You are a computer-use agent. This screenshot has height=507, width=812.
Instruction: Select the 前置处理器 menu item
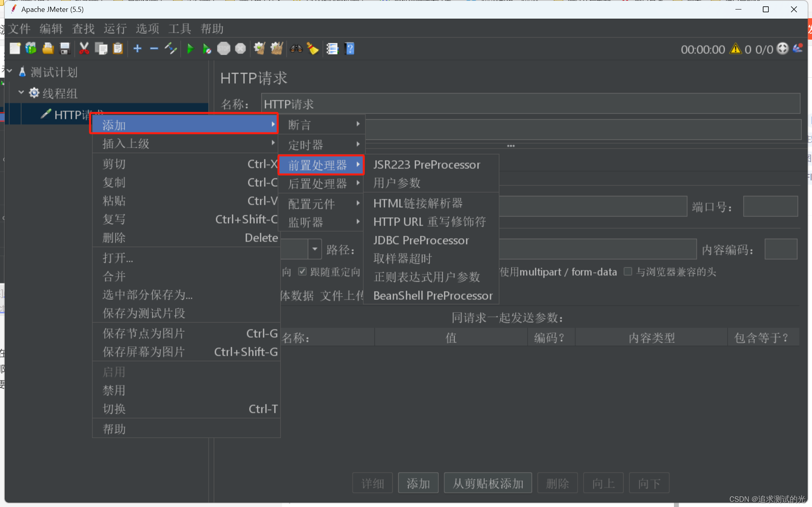(x=321, y=165)
